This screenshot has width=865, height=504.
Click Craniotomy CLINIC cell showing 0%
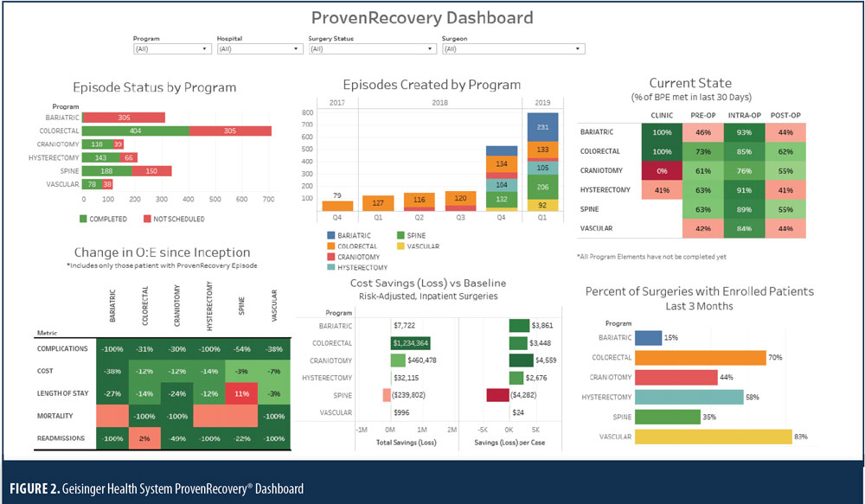click(x=662, y=171)
